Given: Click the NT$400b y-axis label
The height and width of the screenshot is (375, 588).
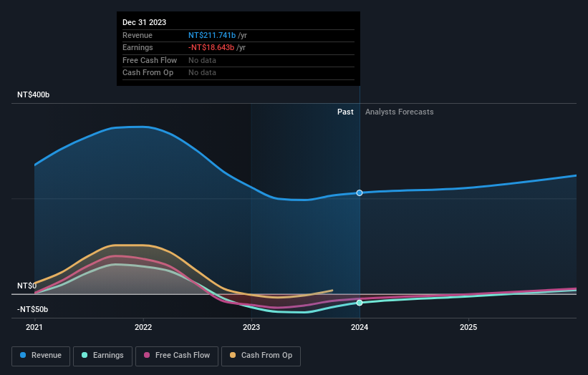Looking at the screenshot, I should [x=34, y=94].
